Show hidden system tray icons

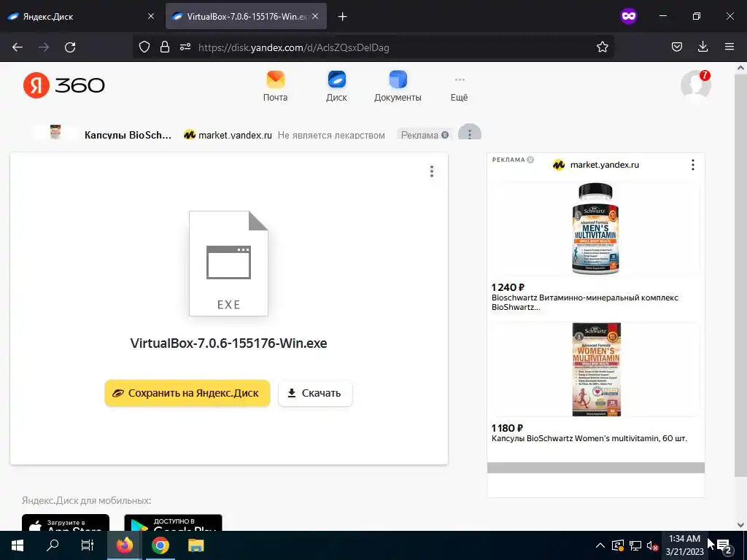click(600, 545)
